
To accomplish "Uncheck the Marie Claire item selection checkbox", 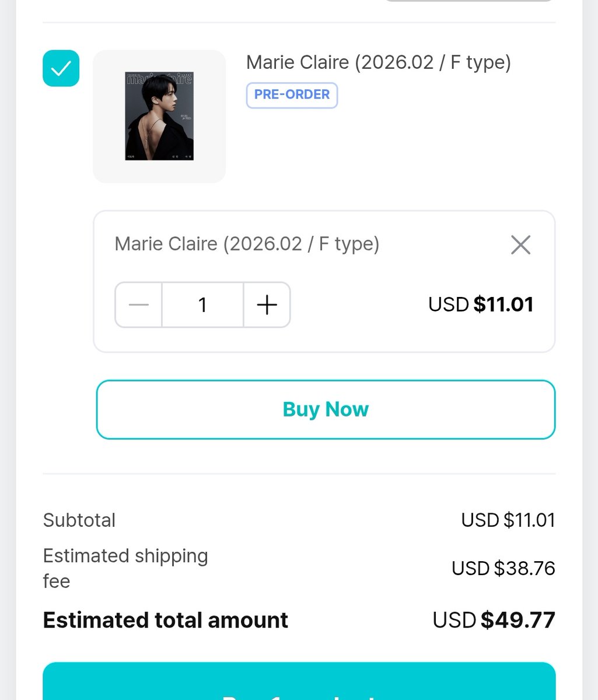I will pos(61,68).
